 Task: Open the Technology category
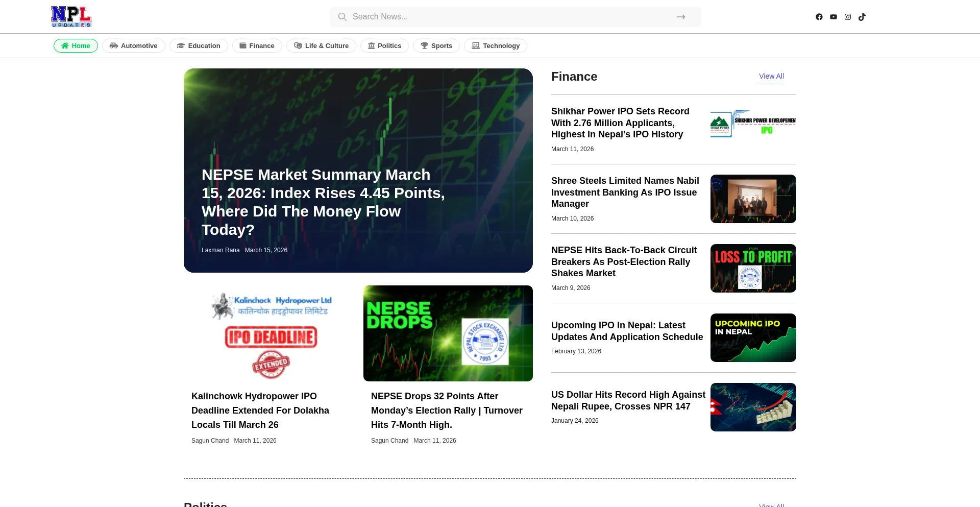point(496,46)
